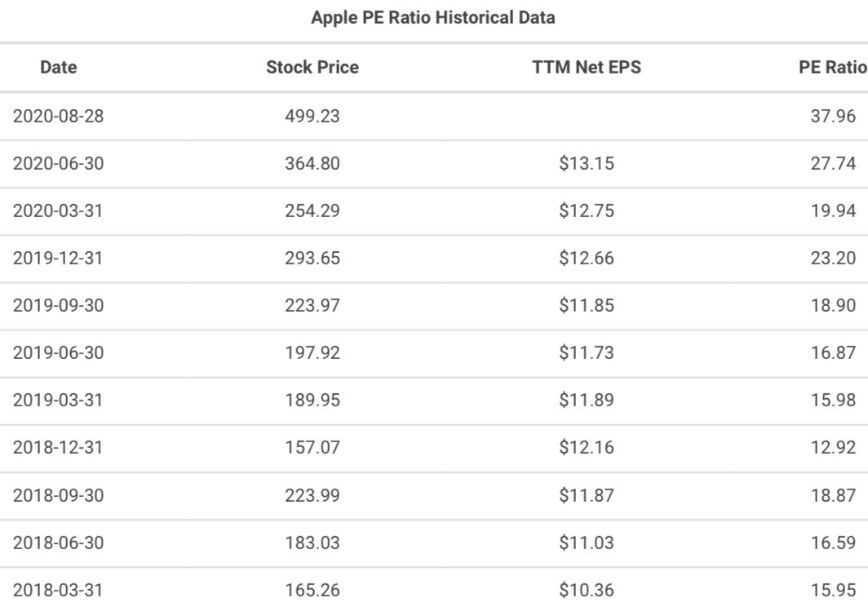Screen dimensions: 868x607
Task: Click the $11.85 EPS value
Action: [587, 306]
